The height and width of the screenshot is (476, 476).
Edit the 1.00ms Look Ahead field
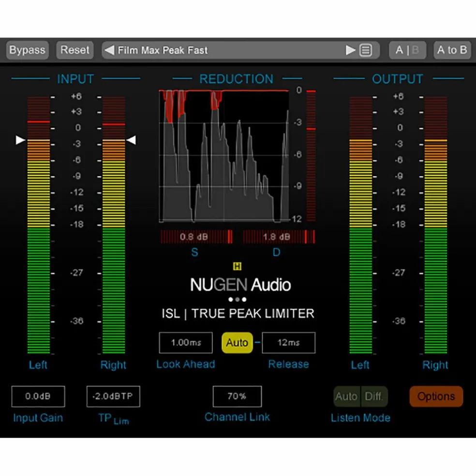pyautogui.click(x=186, y=343)
